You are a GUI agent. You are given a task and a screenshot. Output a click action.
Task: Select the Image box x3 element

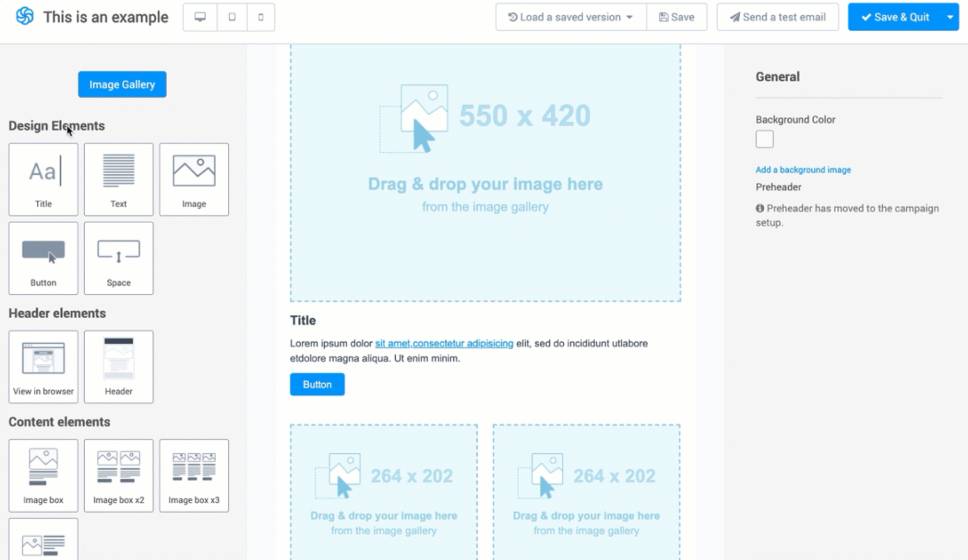pyautogui.click(x=194, y=475)
